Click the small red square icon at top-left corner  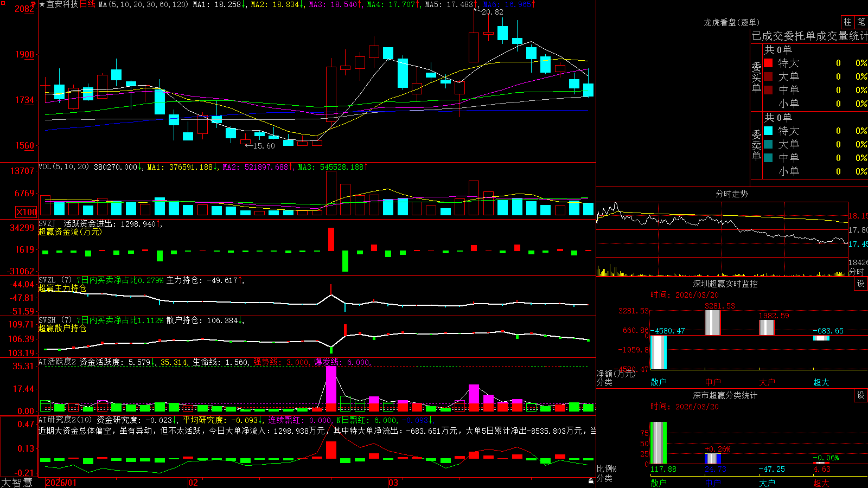pos(3,3)
